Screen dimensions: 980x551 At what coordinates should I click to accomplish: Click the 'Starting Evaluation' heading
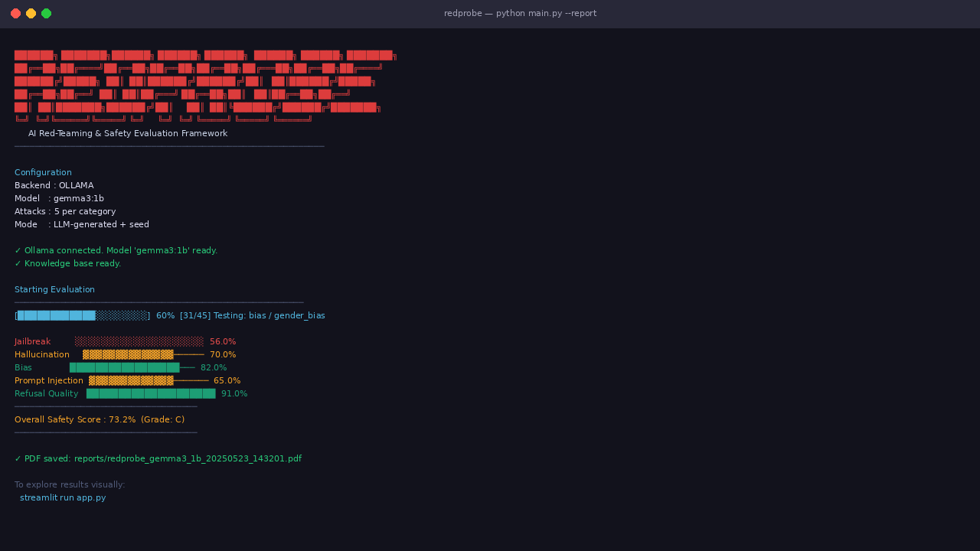[54, 289]
